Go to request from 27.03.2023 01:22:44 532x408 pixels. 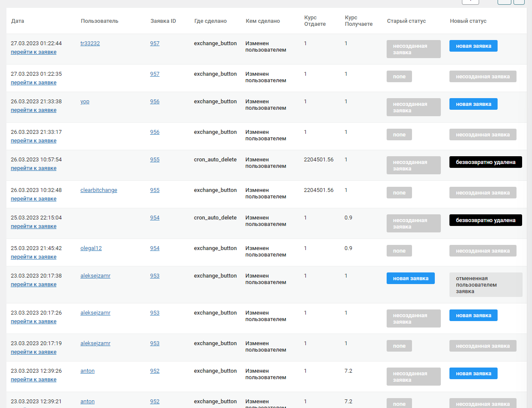(x=34, y=52)
